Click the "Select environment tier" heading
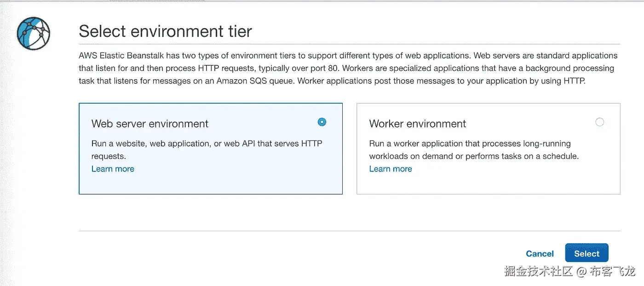The width and height of the screenshot is (644, 286). tap(166, 31)
